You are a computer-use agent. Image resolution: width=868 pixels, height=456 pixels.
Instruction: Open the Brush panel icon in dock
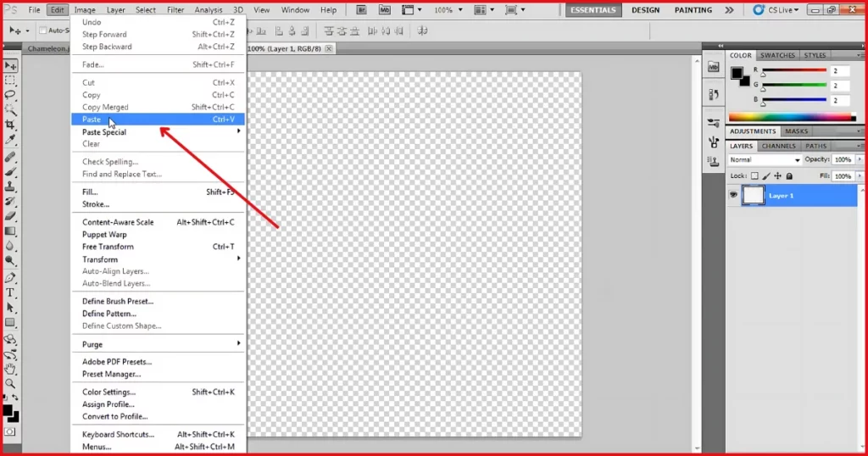pos(714,142)
